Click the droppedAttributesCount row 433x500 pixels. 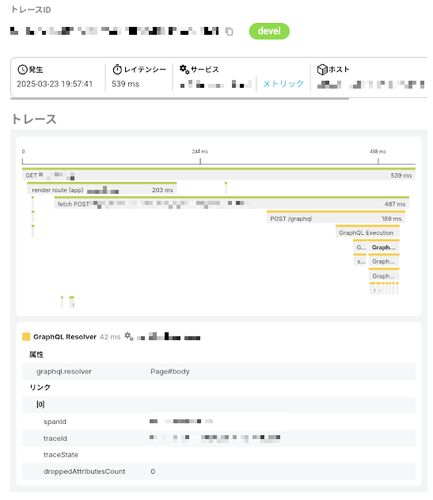(219, 471)
